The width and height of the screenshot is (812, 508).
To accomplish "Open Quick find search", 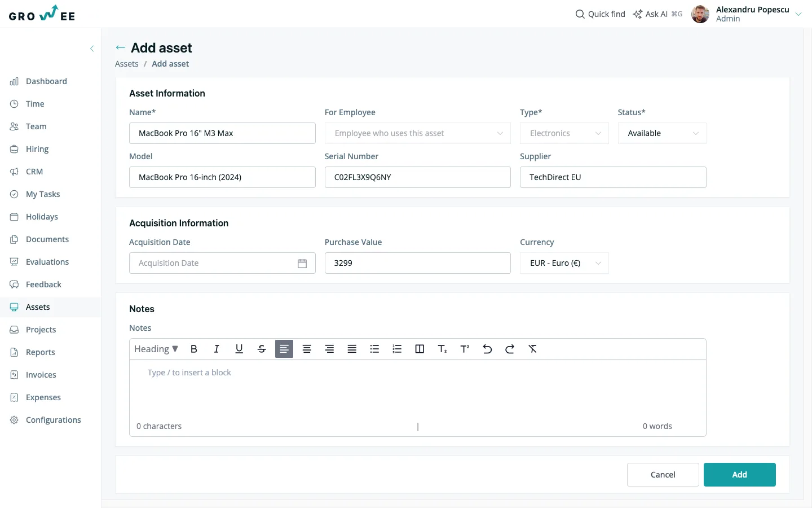I will pos(600,14).
